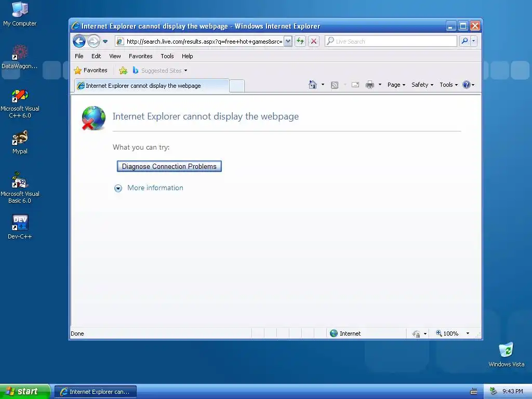Stop loading with the red X icon

coord(314,42)
